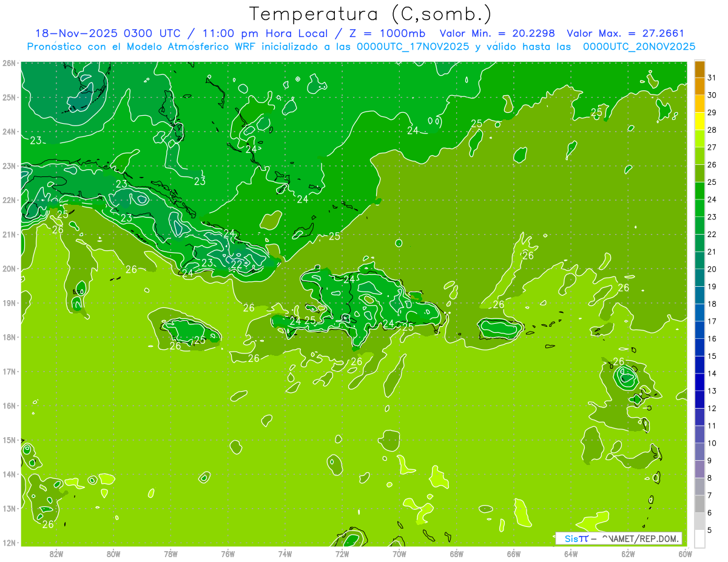Click the "15N" latitude axis label
Viewport: 728px width, 562px height.
9,440
